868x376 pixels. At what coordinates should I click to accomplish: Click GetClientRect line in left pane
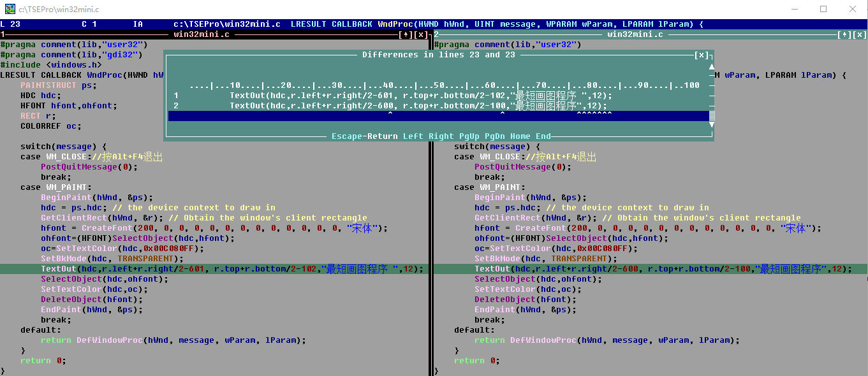coord(204,218)
